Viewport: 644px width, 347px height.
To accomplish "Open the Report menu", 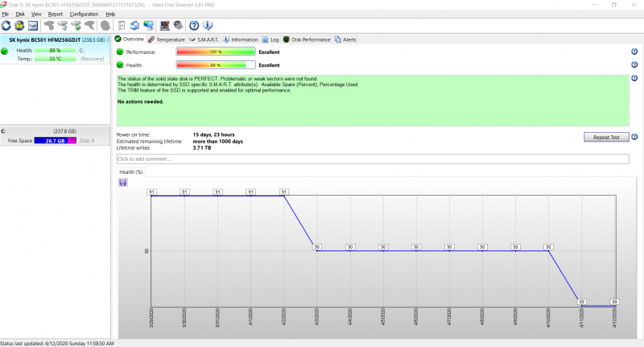I will (x=55, y=14).
